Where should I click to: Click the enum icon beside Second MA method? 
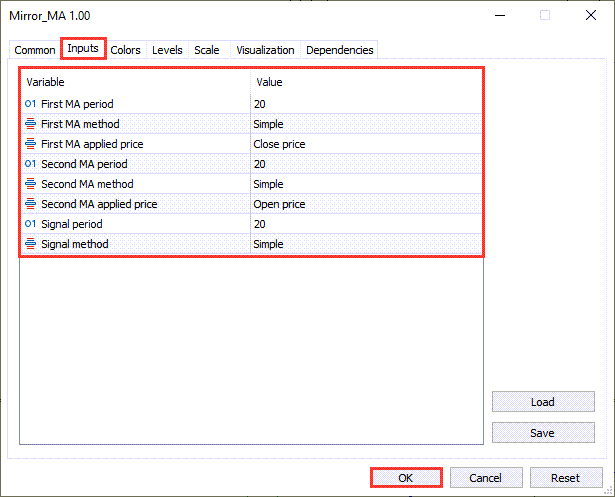tap(30, 184)
